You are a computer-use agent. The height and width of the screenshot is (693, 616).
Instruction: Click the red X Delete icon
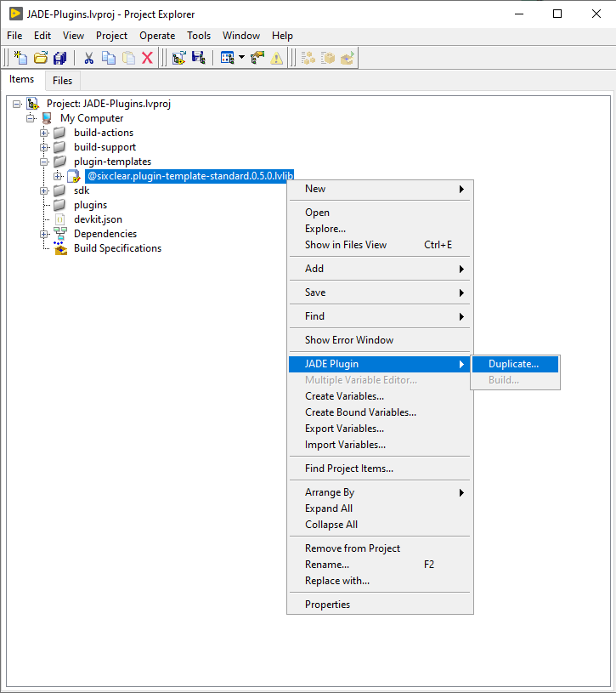pos(148,58)
